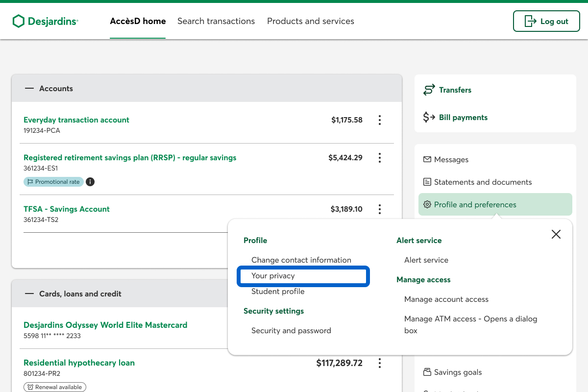Select Your privacy in the Profile menu
This screenshot has height=392, width=588.
pyautogui.click(x=273, y=276)
